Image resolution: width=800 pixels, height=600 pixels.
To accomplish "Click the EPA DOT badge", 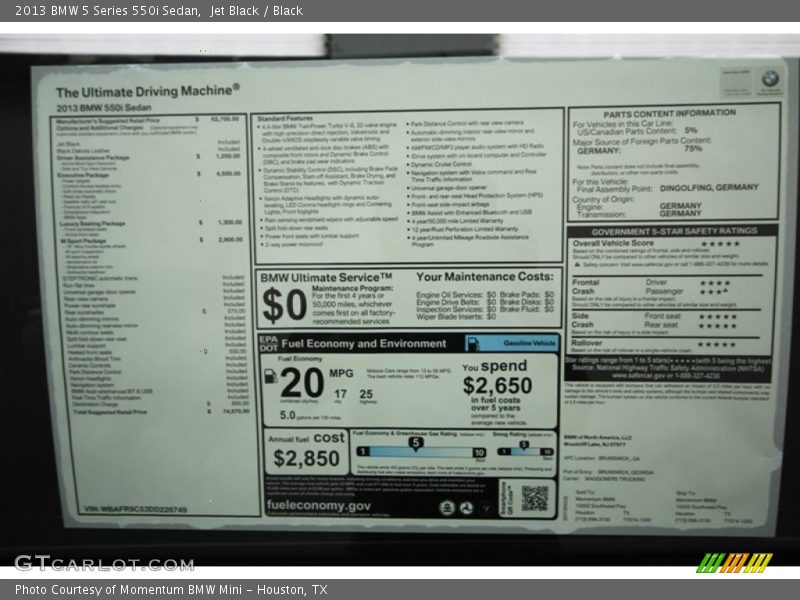I will pyautogui.click(x=268, y=343).
